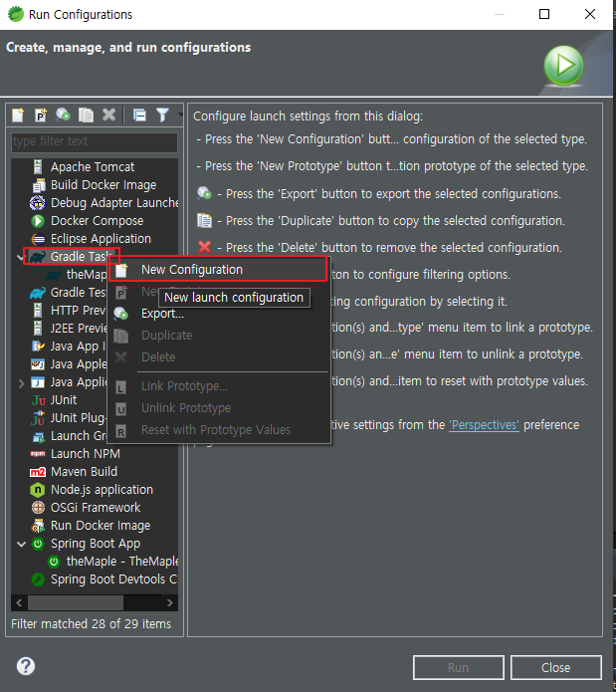Choose New Configuration from context menu
Viewport: 616px width, 692px height.
(x=218, y=269)
